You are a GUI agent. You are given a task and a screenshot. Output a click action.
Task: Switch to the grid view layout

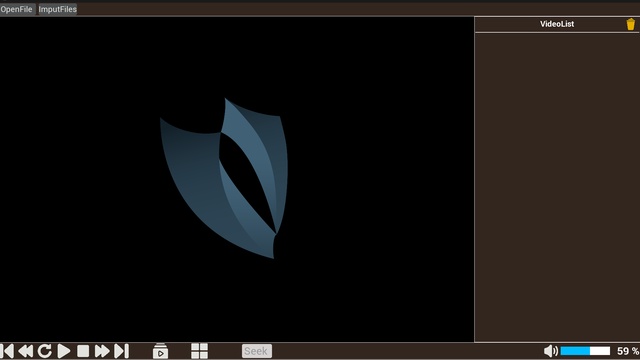click(x=199, y=351)
